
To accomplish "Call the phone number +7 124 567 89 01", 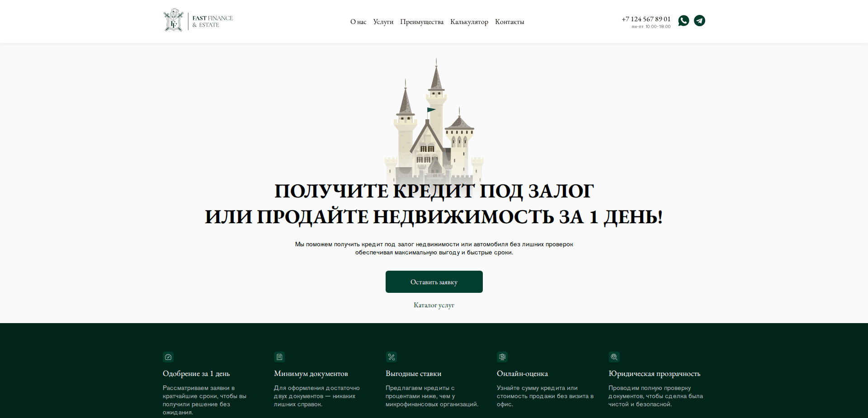I will coord(646,19).
